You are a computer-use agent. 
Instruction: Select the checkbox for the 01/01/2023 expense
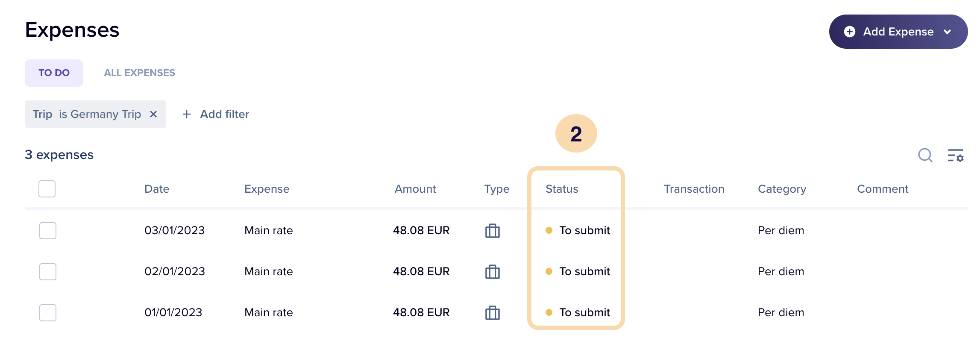click(x=48, y=313)
